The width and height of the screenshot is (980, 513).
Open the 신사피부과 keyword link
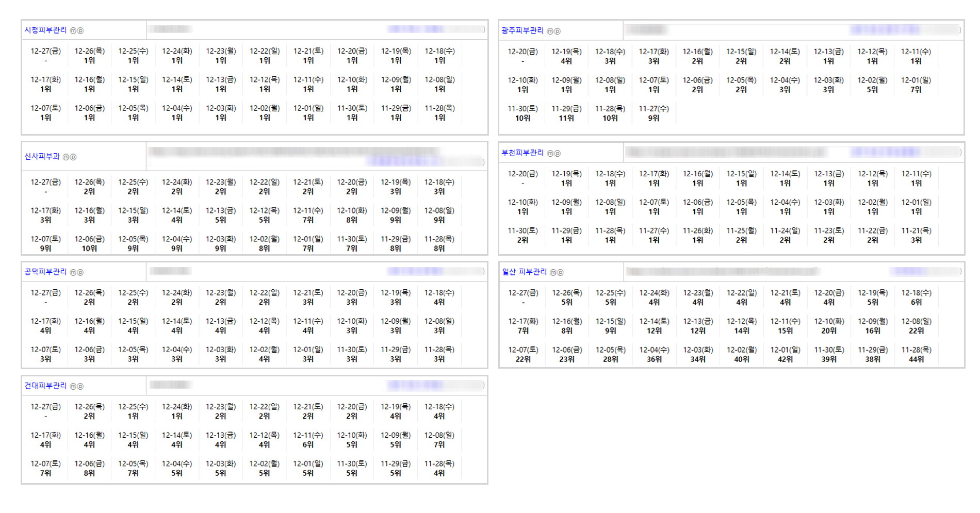pyautogui.click(x=42, y=157)
